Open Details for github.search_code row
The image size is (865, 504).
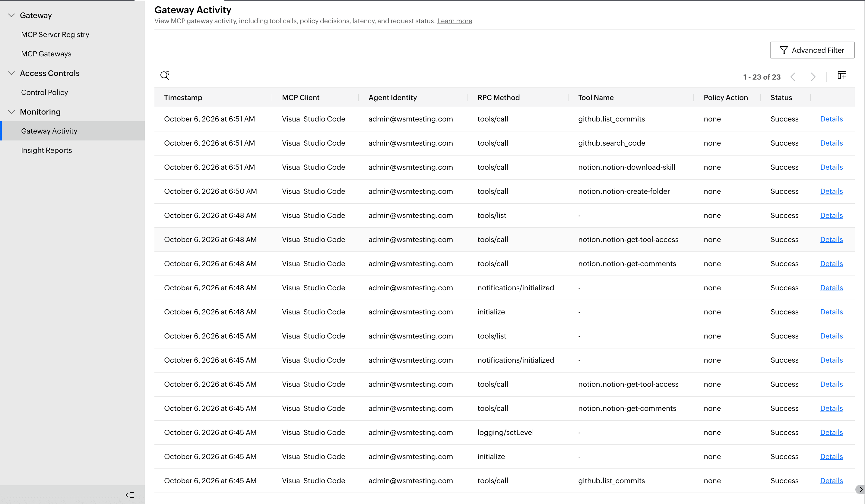click(x=831, y=143)
